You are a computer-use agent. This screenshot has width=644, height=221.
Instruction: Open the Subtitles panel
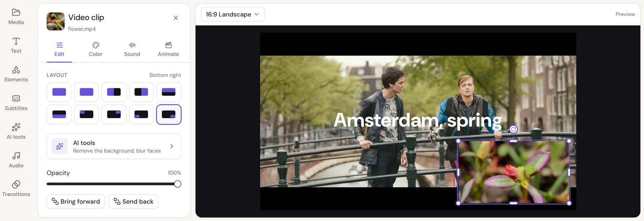pos(16,103)
